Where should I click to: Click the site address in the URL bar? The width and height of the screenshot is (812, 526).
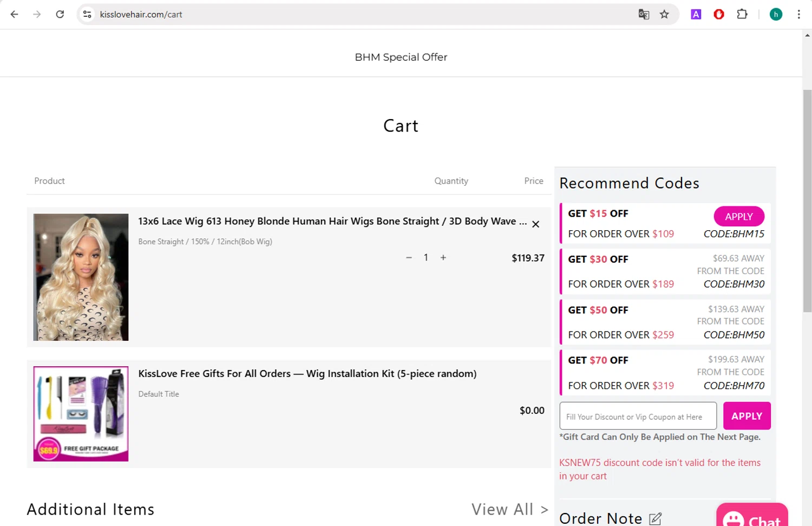[141, 15]
